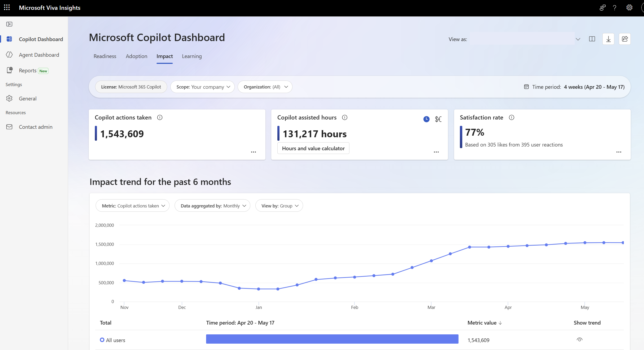
Task: Click the feedback icon in header
Action: pos(603,8)
